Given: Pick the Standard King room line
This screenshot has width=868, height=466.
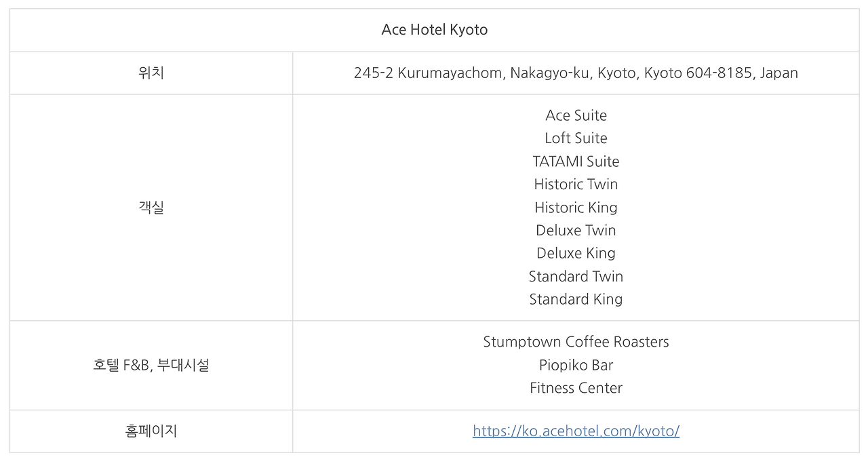Looking at the screenshot, I should tap(576, 299).
